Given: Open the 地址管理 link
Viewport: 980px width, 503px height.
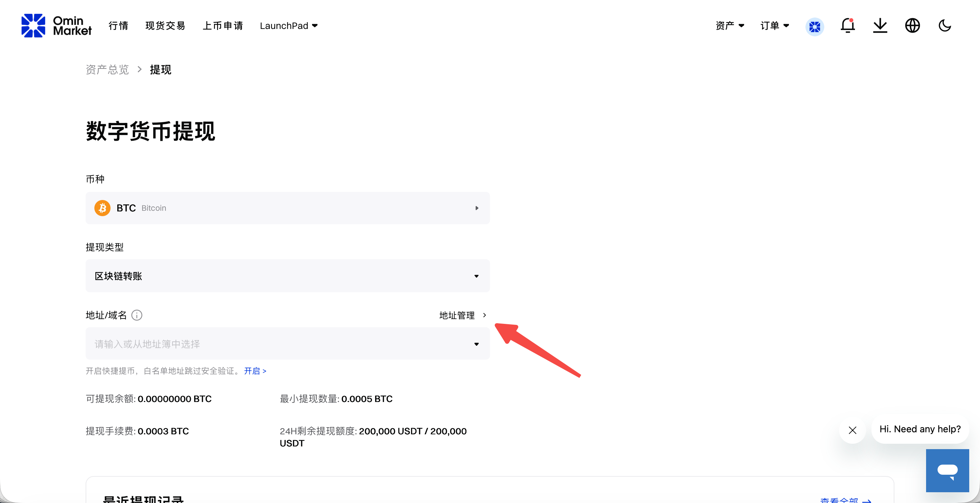Looking at the screenshot, I should pos(463,315).
